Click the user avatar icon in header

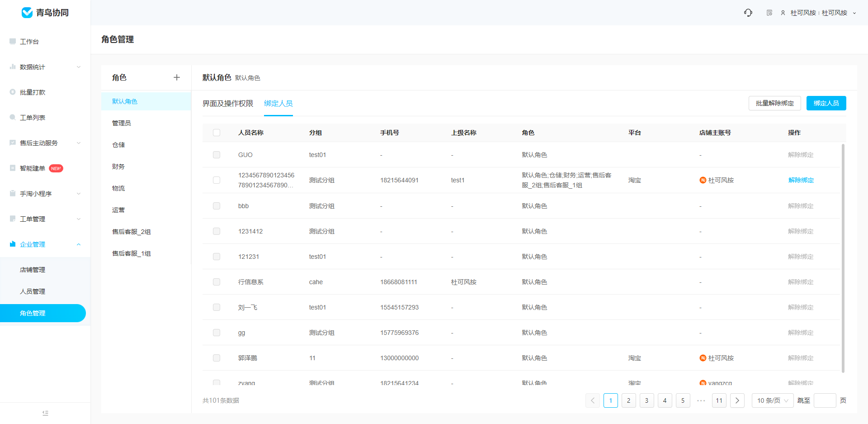tap(783, 13)
